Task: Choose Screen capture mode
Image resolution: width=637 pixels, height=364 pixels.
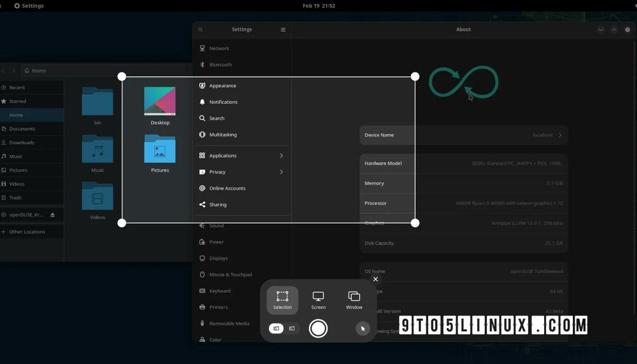Action: pos(318,300)
